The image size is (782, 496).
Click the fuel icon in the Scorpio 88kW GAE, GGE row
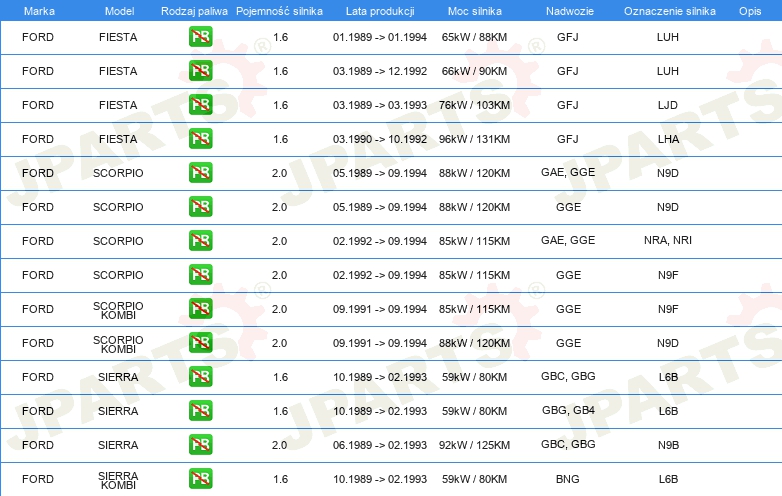click(200, 173)
